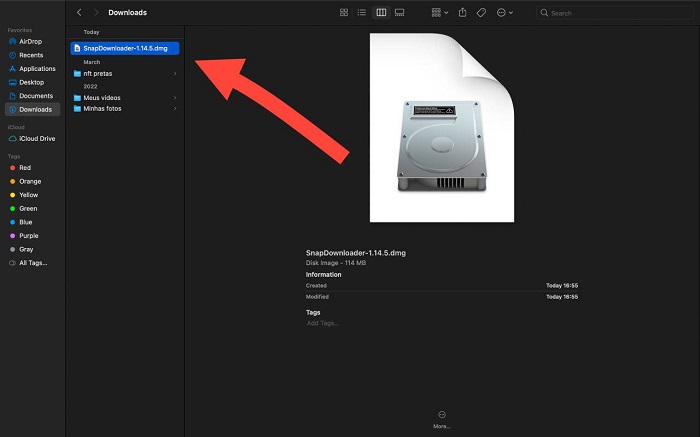Go forward with the Finder forward arrow
This screenshot has width=700, height=437.
(96, 12)
